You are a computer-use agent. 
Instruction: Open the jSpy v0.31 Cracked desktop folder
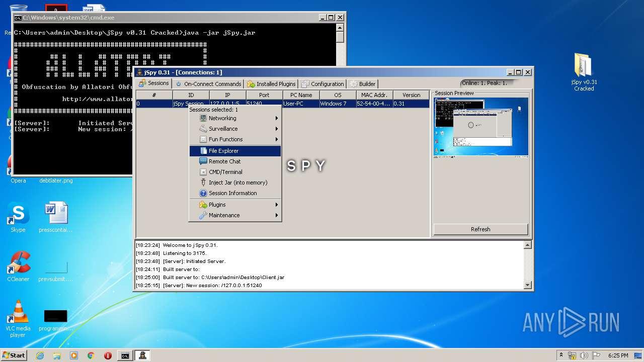[584, 72]
